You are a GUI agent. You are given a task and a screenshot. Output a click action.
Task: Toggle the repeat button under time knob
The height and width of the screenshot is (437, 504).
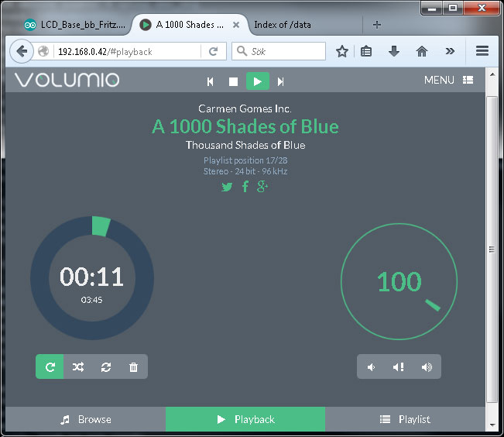[x=50, y=366]
